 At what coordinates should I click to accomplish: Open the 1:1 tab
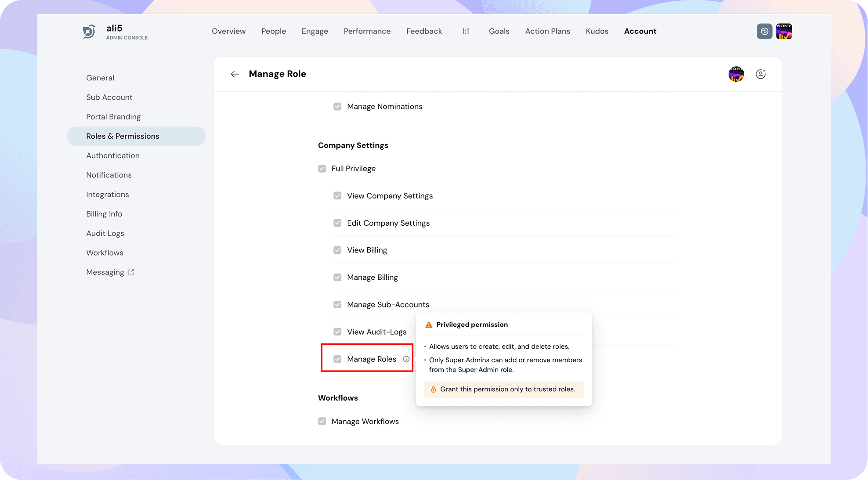click(x=466, y=31)
